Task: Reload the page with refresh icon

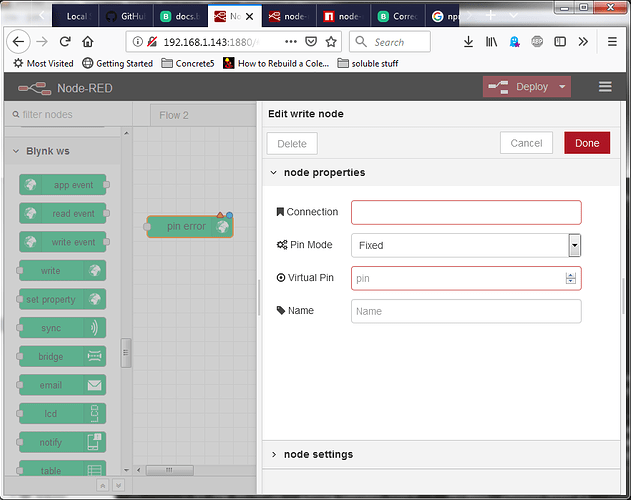Action: (65, 41)
